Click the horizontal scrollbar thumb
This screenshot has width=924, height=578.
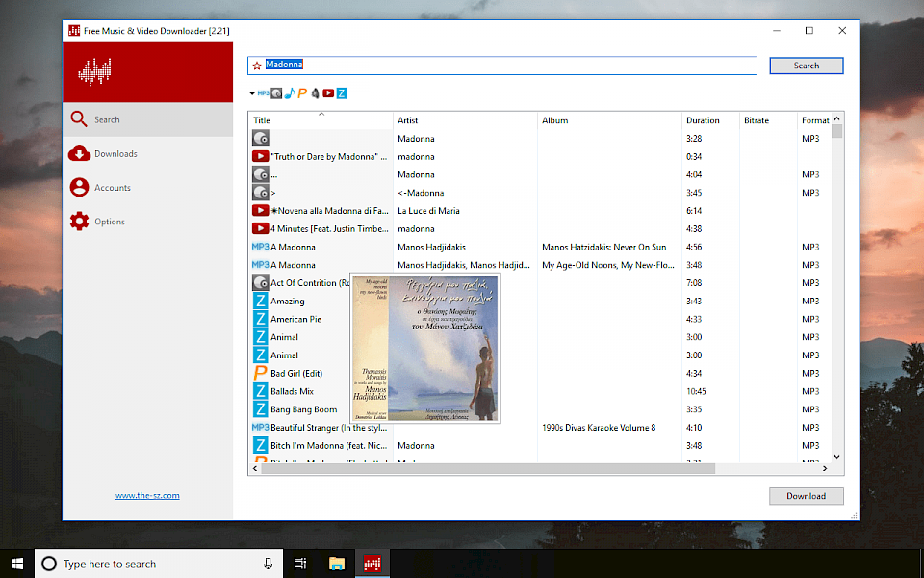(x=488, y=469)
